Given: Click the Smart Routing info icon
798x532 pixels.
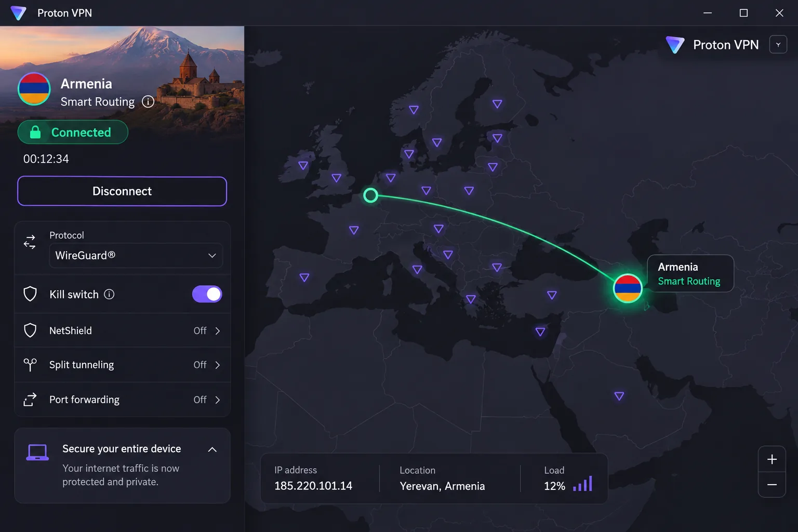Looking at the screenshot, I should [148, 101].
